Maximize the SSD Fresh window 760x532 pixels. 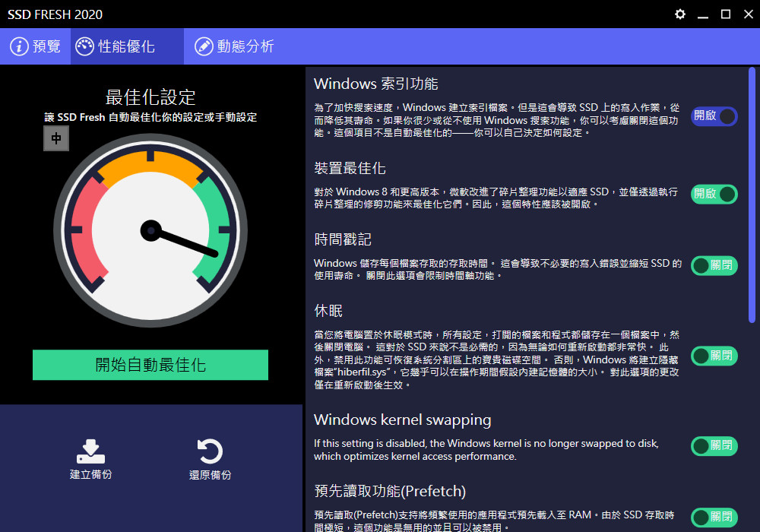pos(726,14)
